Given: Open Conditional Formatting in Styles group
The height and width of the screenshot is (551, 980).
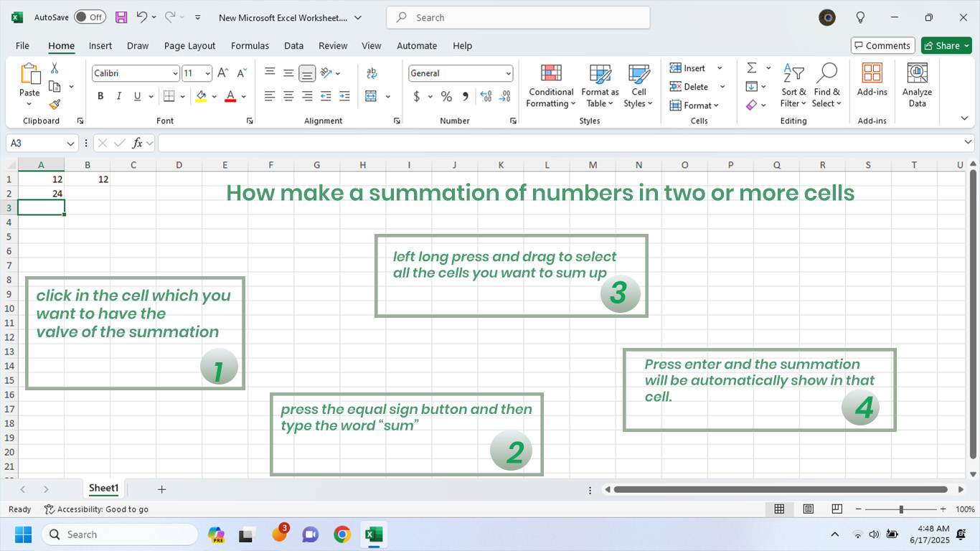Looking at the screenshot, I should [550, 86].
